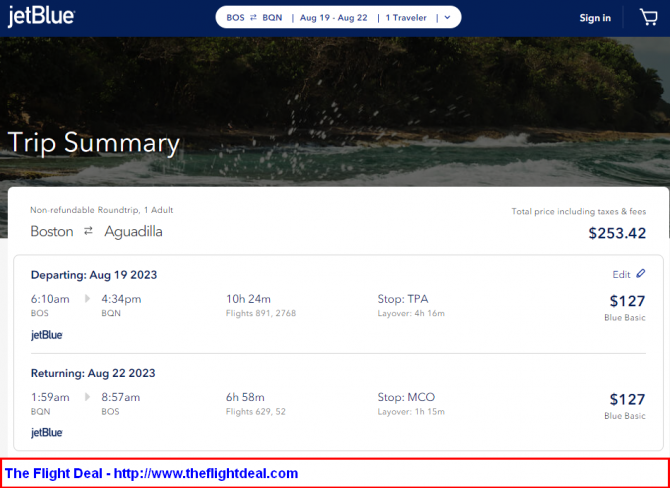Click the swap arrows between BOS and BQN in header
670x488 pixels.
tap(253, 18)
